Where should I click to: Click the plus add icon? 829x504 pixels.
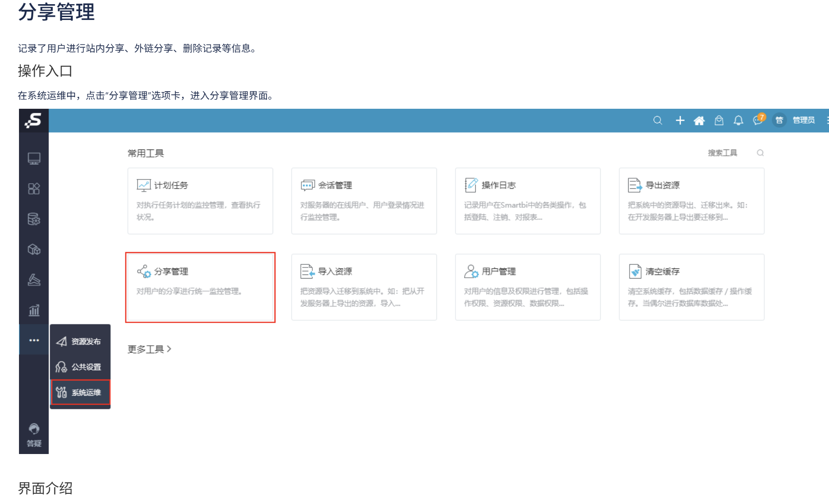(x=679, y=120)
